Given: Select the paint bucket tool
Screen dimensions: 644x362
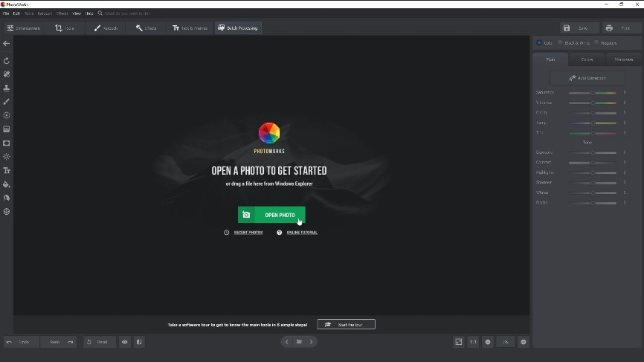Looking at the screenshot, I should (7, 184).
